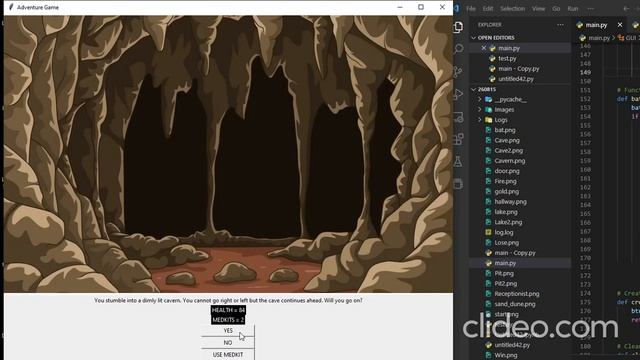640x360 pixels.
Task: Open Explorer panel more actions ellipsis
Action: (560, 25)
